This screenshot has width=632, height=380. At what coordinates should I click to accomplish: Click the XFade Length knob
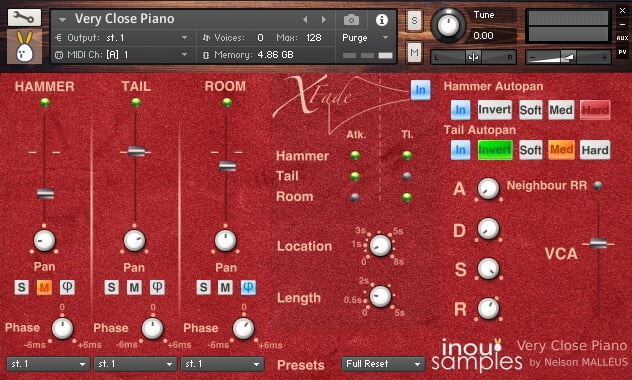pyautogui.click(x=380, y=297)
